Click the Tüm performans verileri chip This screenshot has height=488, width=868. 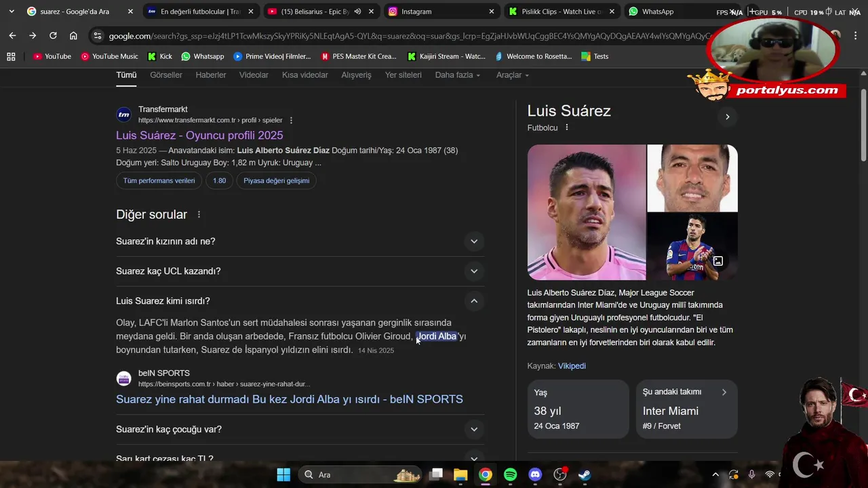[159, 180]
